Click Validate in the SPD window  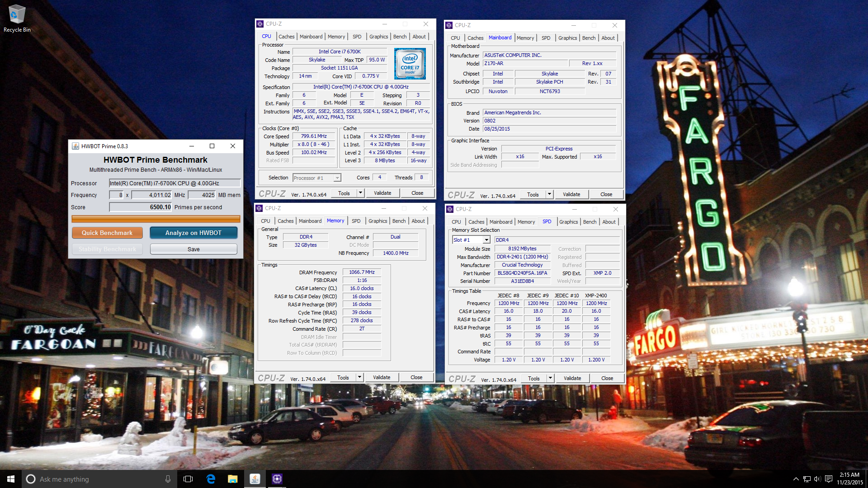(572, 378)
